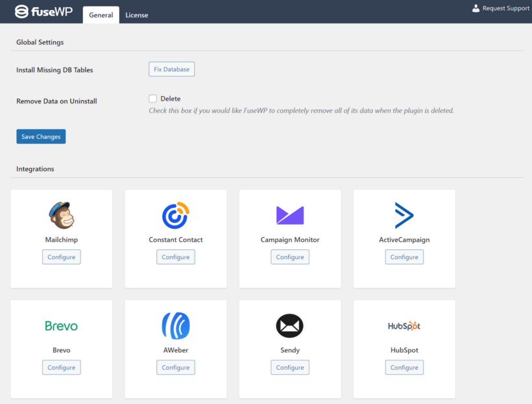Save the global settings changes
This screenshot has height=404, width=532.
(40, 136)
